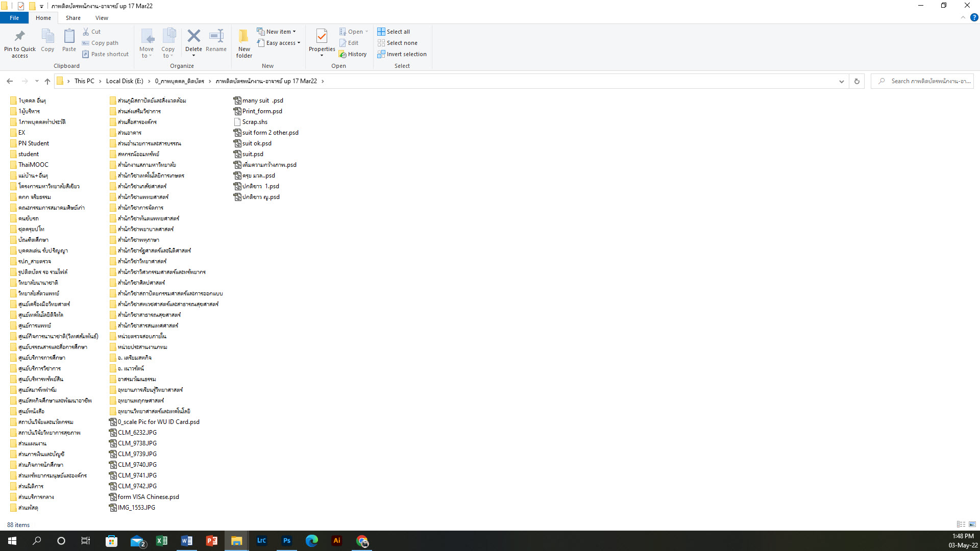Refresh the current folder view
This screenshot has height=551, width=980.
857,81
